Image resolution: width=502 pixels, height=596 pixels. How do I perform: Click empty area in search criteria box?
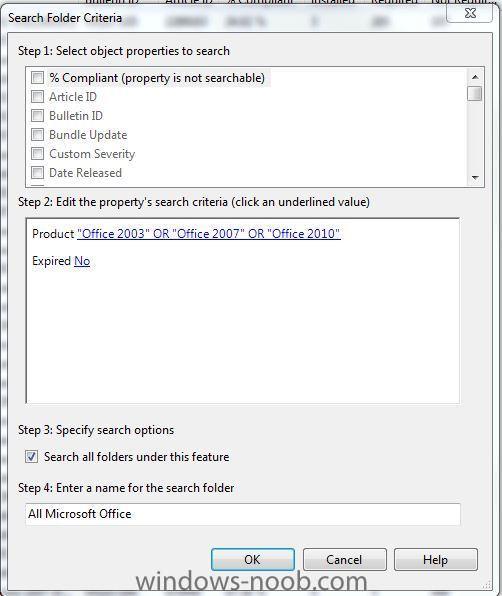click(243, 334)
